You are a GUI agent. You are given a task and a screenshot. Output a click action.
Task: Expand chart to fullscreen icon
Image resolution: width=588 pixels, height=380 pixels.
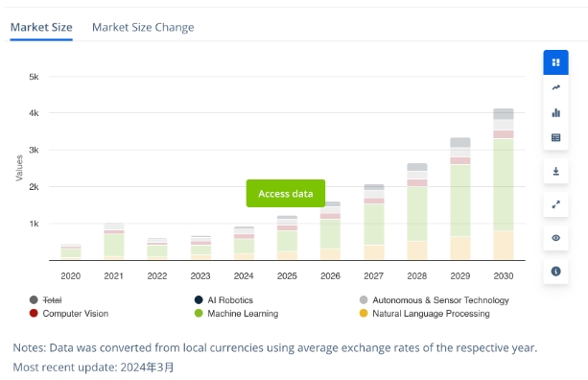click(x=555, y=204)
